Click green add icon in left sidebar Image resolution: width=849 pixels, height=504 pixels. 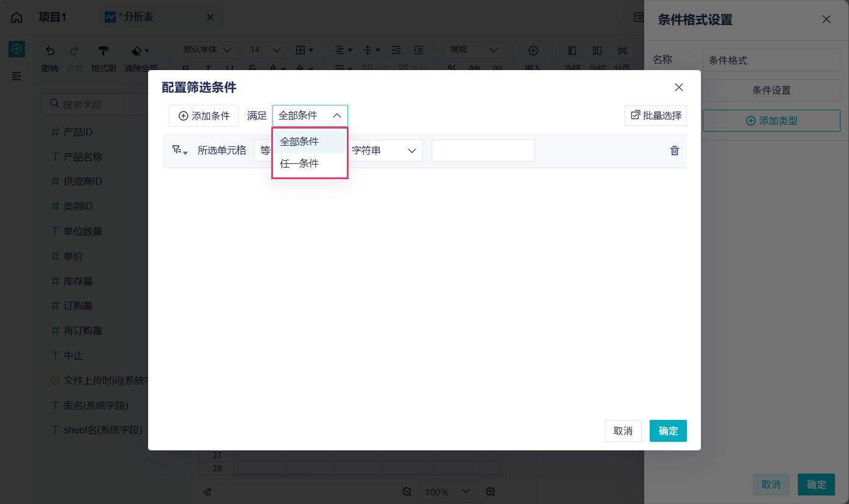(x=16, y=49)
